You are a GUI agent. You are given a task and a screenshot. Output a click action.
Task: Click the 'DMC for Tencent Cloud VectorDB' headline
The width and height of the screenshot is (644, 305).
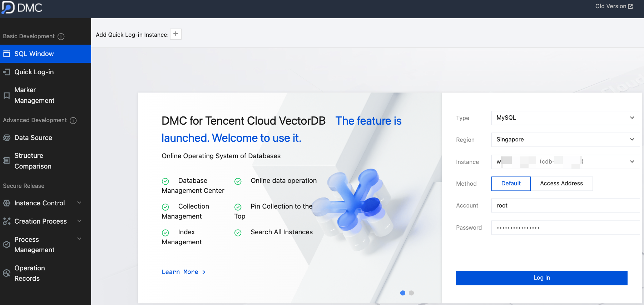coord(243,121)
